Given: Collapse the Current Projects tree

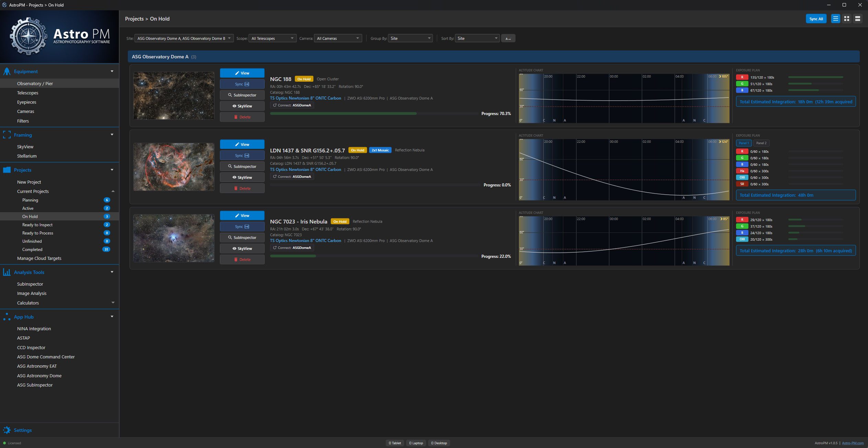Looking at the screenshot, I should tap(113, 191).
